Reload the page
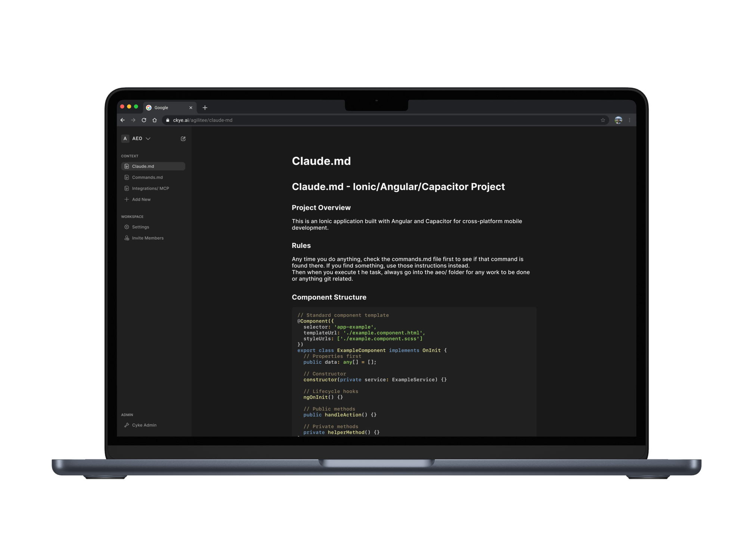This screenshot has width=747, height=560. 144,120
